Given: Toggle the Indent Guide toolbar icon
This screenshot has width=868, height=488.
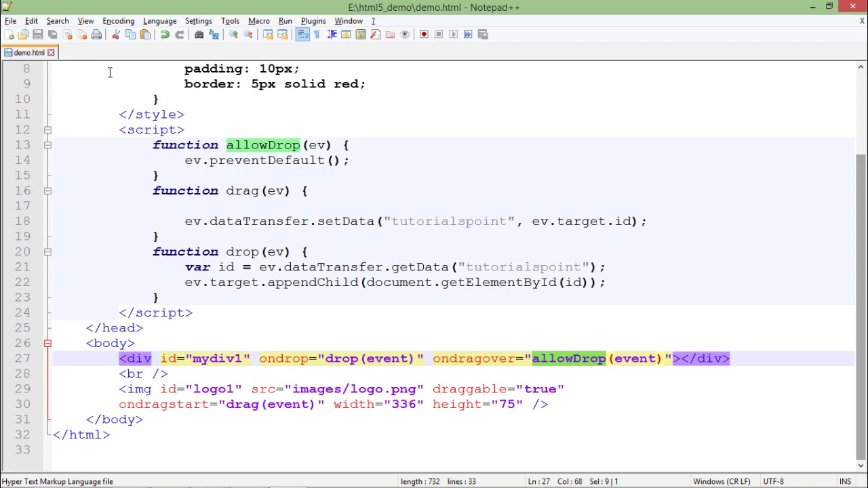Looking at the screenshot, I should pos(332,35).
